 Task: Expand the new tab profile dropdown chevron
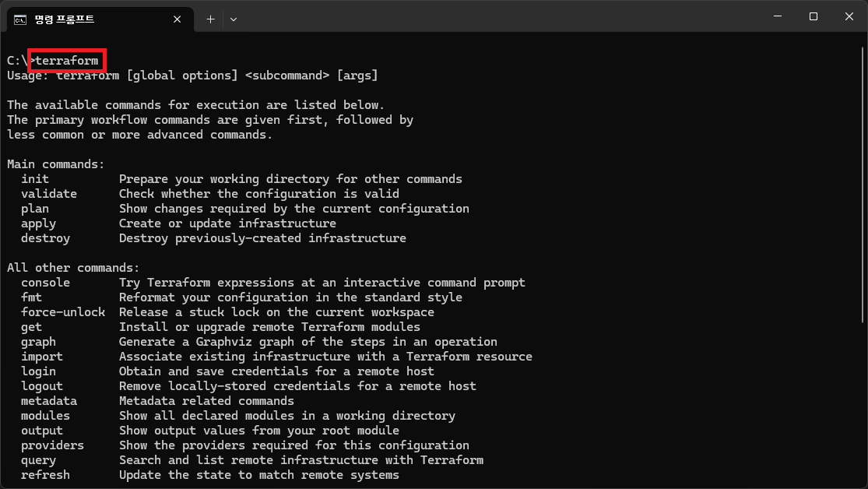point(234,19)
